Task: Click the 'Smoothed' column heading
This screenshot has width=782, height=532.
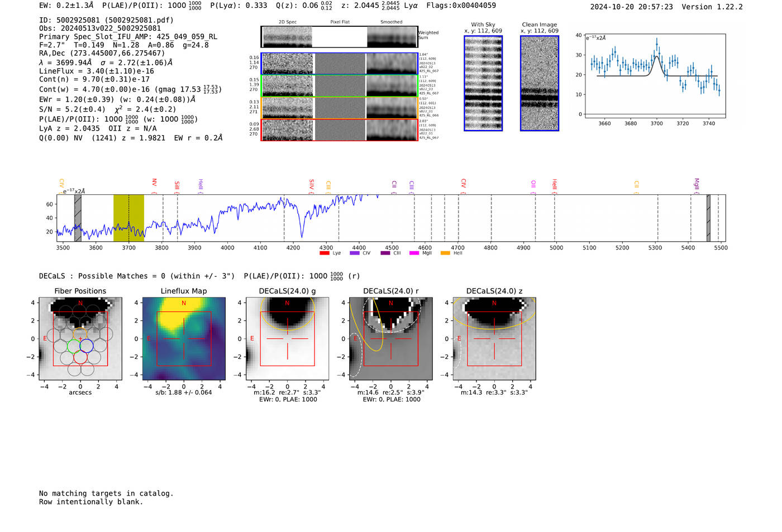Action: click(x=392, y=22)
